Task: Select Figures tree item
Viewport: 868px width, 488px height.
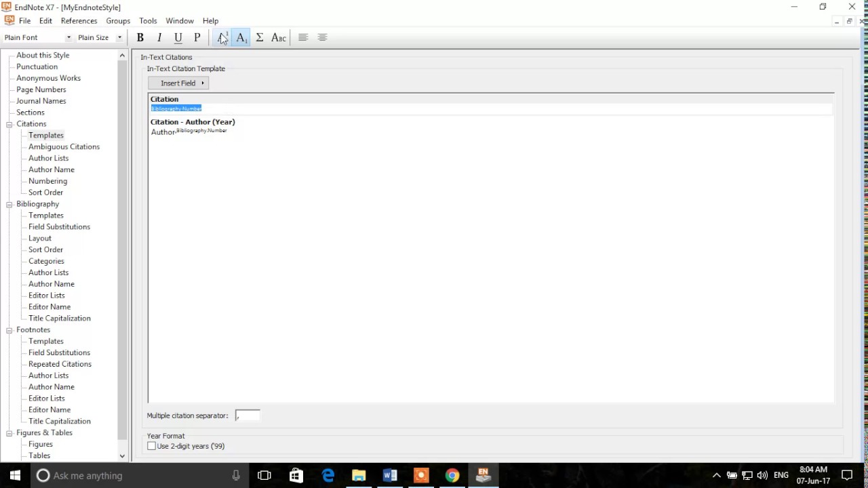Action: pos(41,444)
